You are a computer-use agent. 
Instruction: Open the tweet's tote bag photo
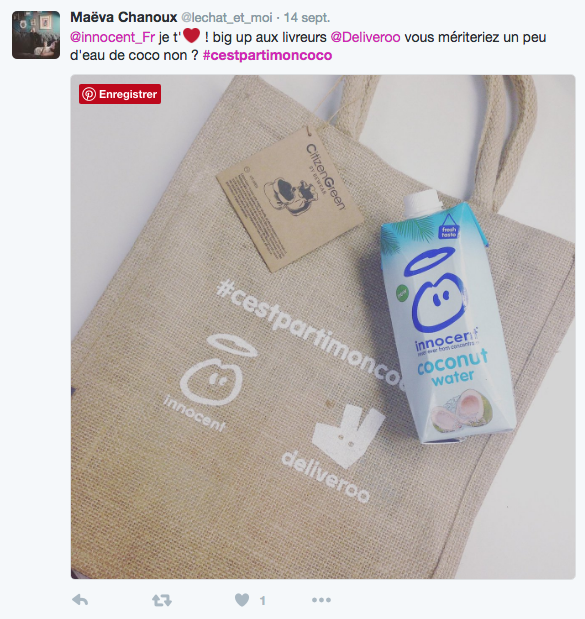323,327
